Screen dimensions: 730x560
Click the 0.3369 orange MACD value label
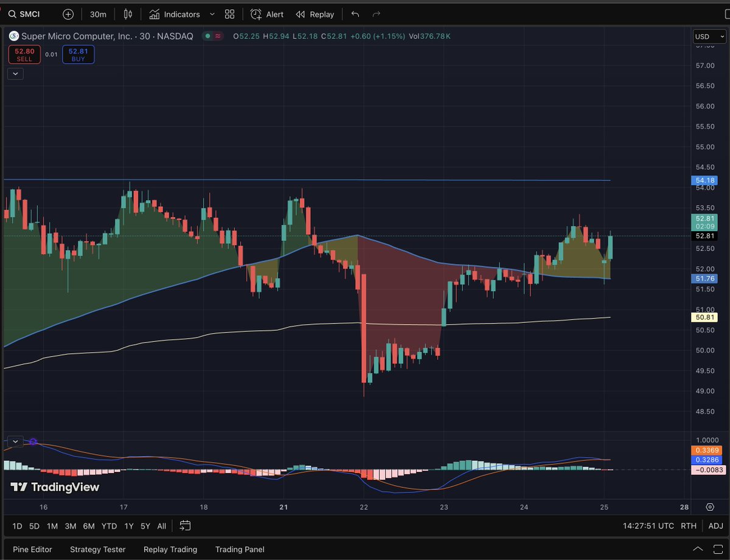(x=706, y=451)
